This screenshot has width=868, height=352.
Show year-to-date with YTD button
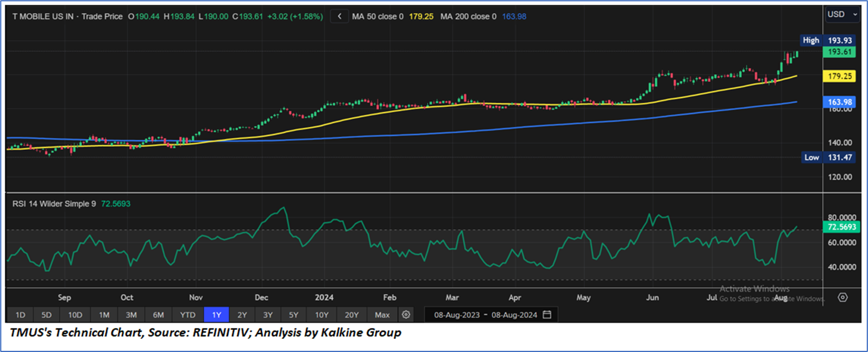(x=188, y=315)
